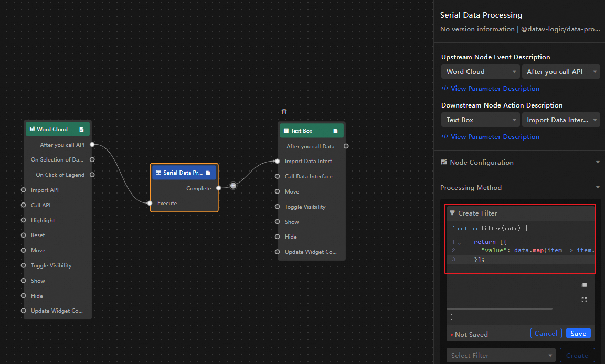
Task: Click the fullscreen icon in the filter editor
Action: click(584, 299)
